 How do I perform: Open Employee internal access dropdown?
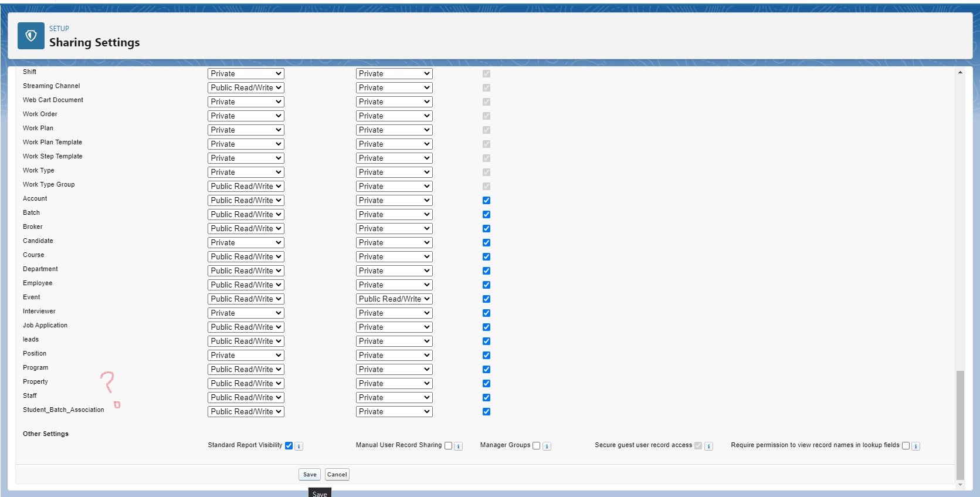pos(246,285)
